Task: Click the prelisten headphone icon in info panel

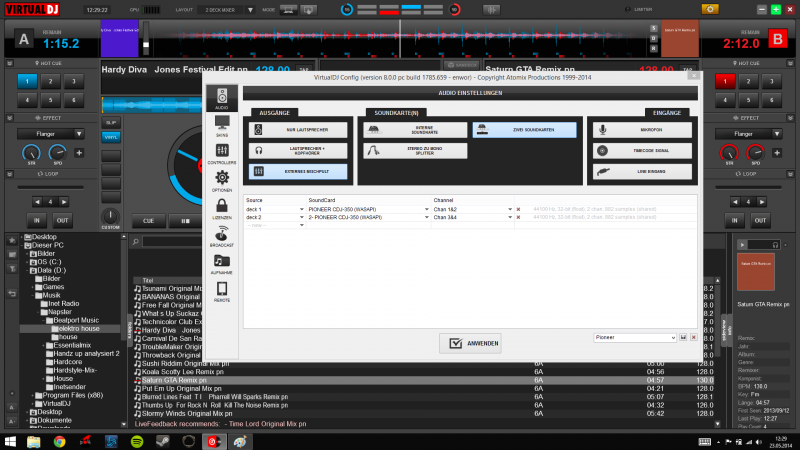Action: 775,245
